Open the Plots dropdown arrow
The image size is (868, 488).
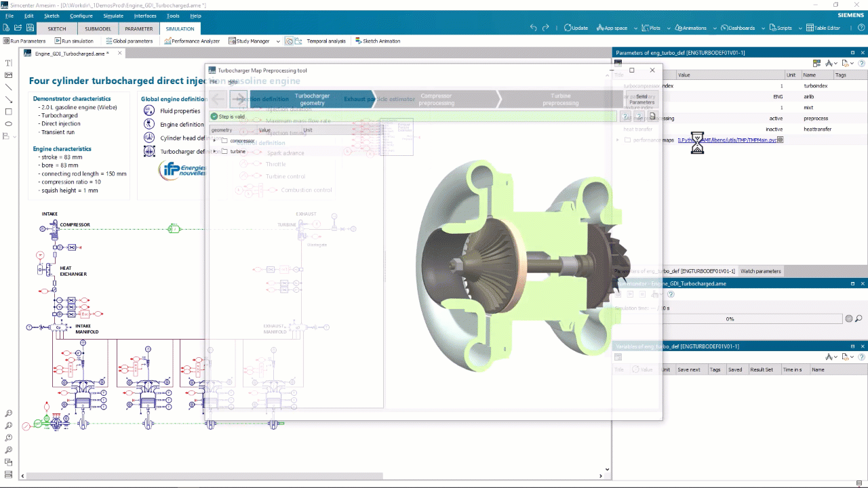tap(669, 28)
